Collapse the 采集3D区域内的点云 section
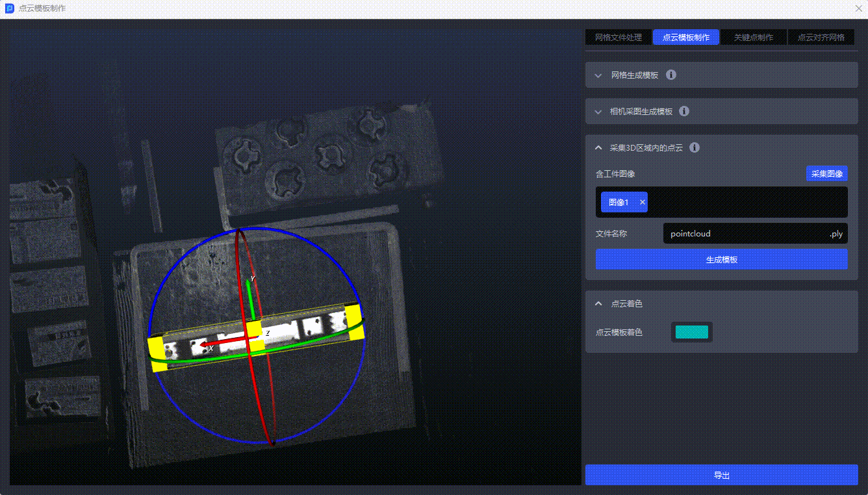 [x=598, y=148]
